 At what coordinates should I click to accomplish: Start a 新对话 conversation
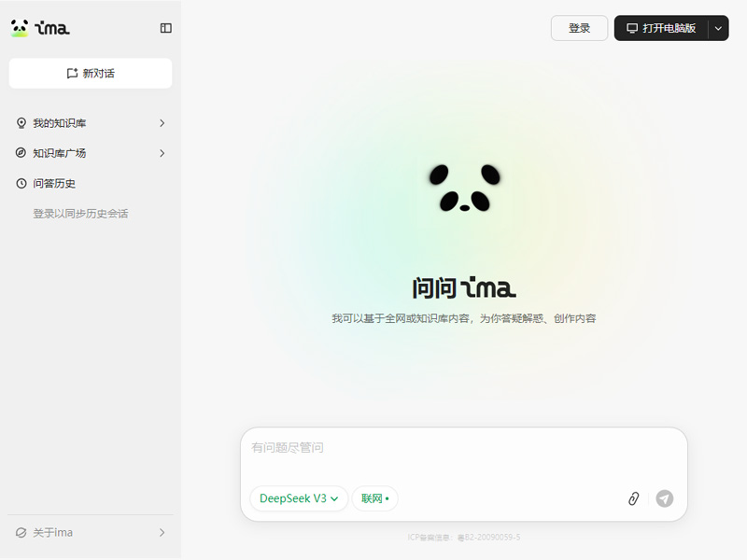click(91, 74)
